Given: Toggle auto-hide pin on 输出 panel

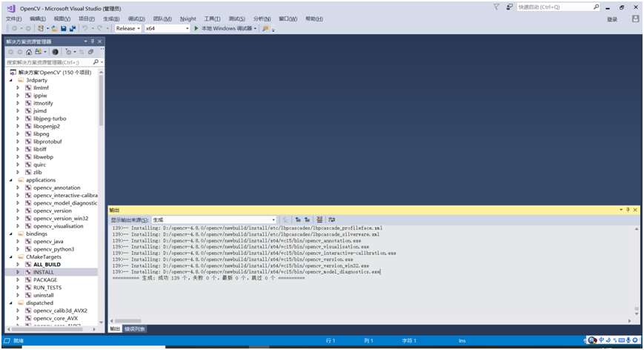Looking at the screenshot, I should [628, 210].
